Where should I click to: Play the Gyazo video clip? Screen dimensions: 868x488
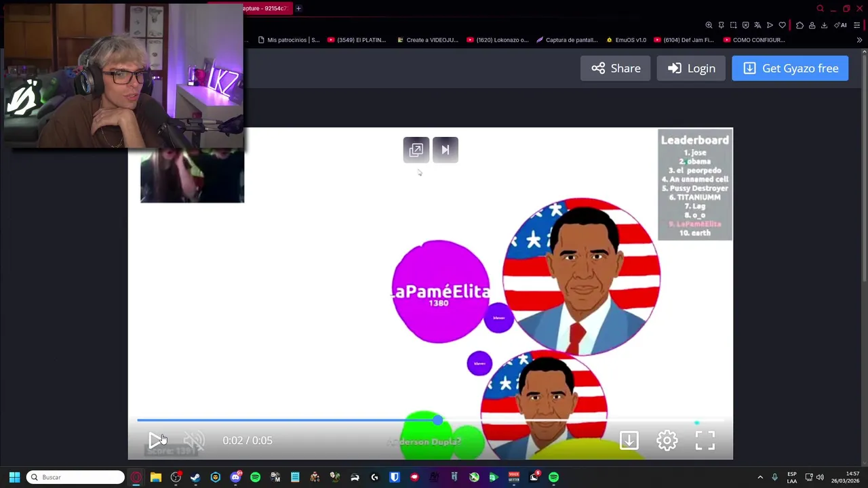coord(155,441)
